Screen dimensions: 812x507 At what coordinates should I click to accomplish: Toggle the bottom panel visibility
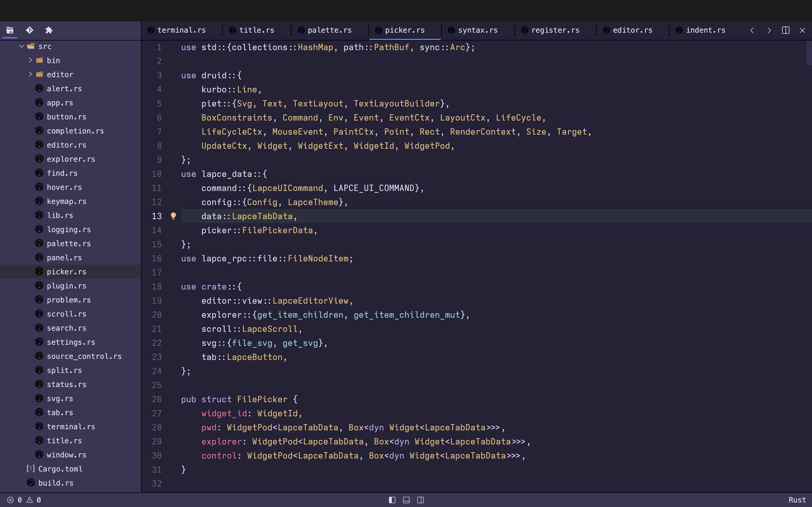[406, 500]
